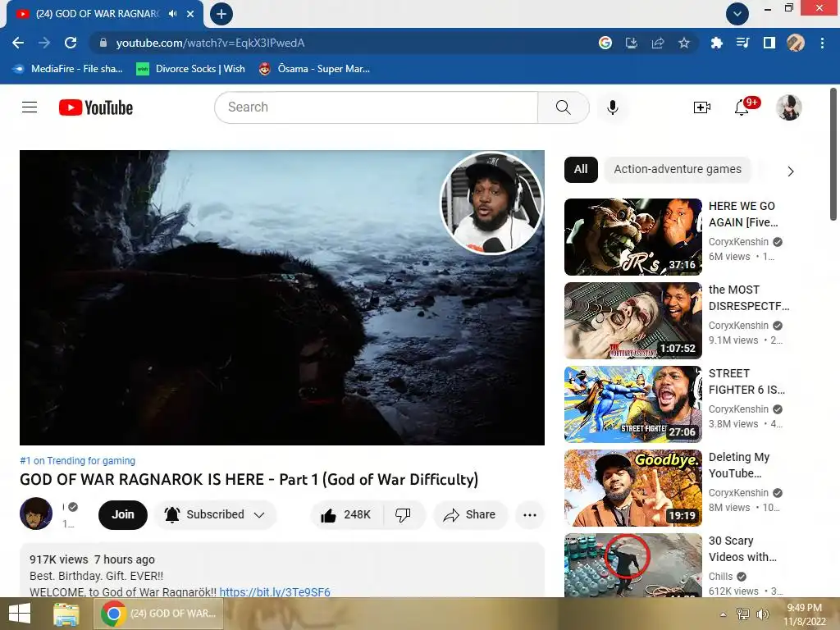Like the video (248K)
This screenshot has width=840, height=630.
[346, 515]
